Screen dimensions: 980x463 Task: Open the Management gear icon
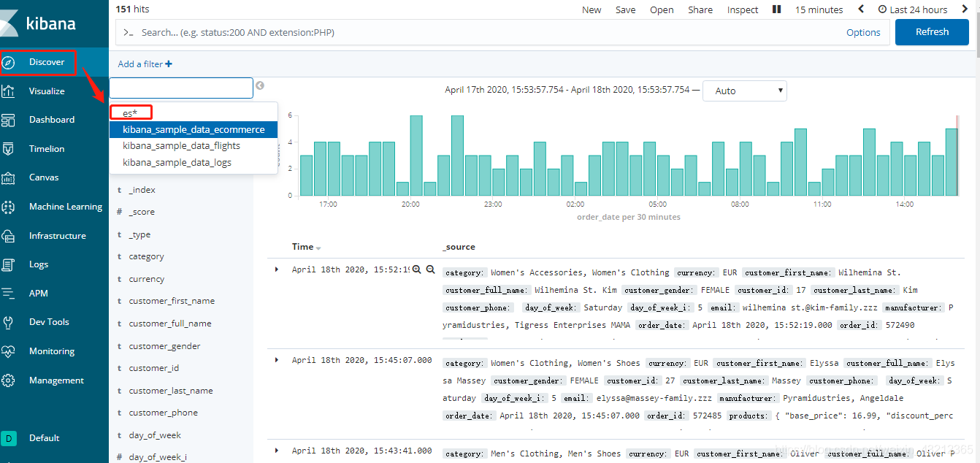pyautogui.click(x=9, y=380)
